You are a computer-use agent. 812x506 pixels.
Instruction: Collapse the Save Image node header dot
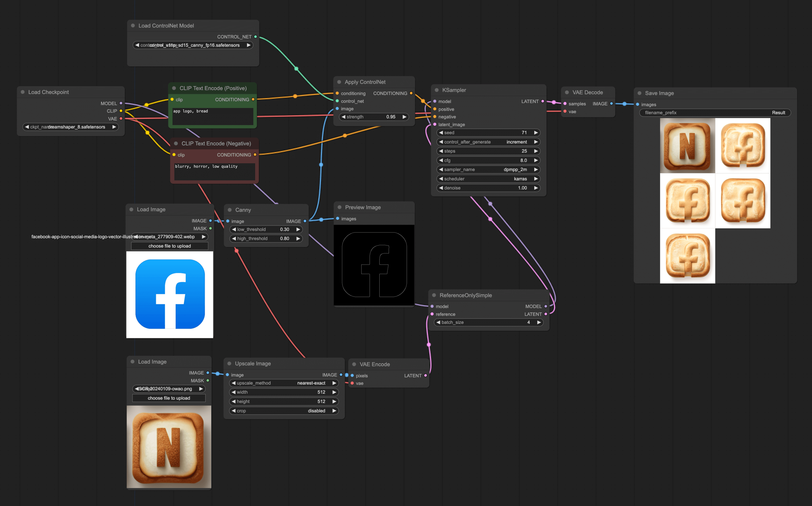pos(639,93)
